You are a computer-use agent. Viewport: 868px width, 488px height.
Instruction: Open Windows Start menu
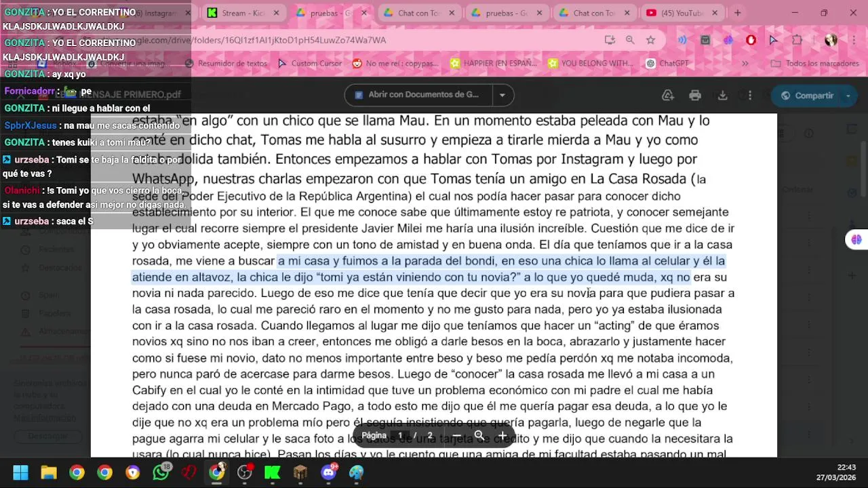click(x=20, y=472)
